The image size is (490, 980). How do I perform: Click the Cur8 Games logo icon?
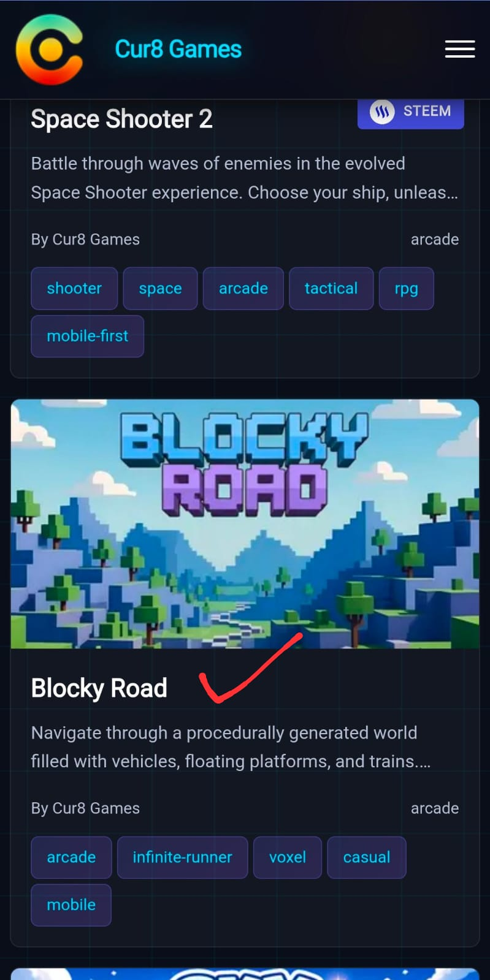(x=50, y=49)
